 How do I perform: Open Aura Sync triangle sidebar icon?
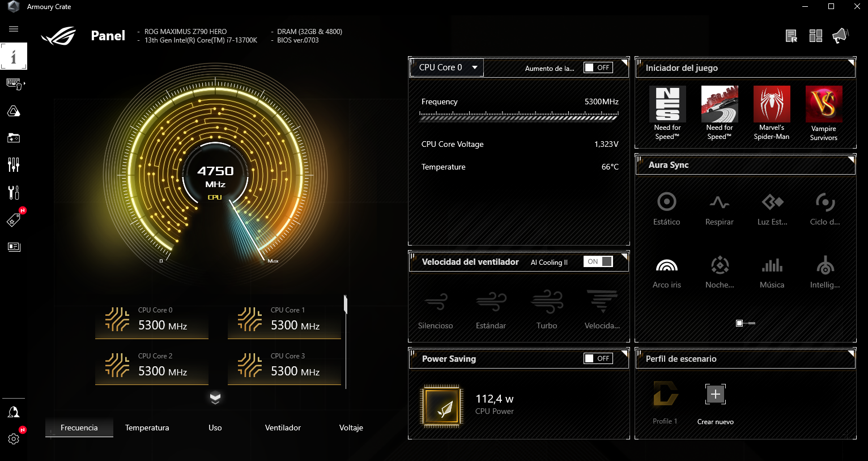tap(14, 111)
